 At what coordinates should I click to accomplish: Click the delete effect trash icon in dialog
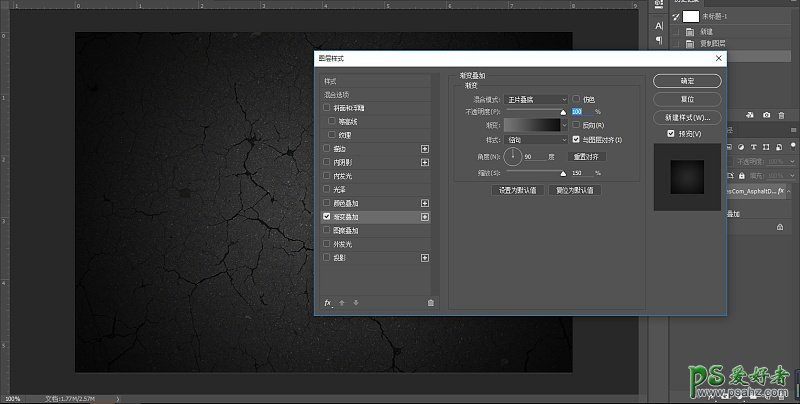(x=430, y=302)
